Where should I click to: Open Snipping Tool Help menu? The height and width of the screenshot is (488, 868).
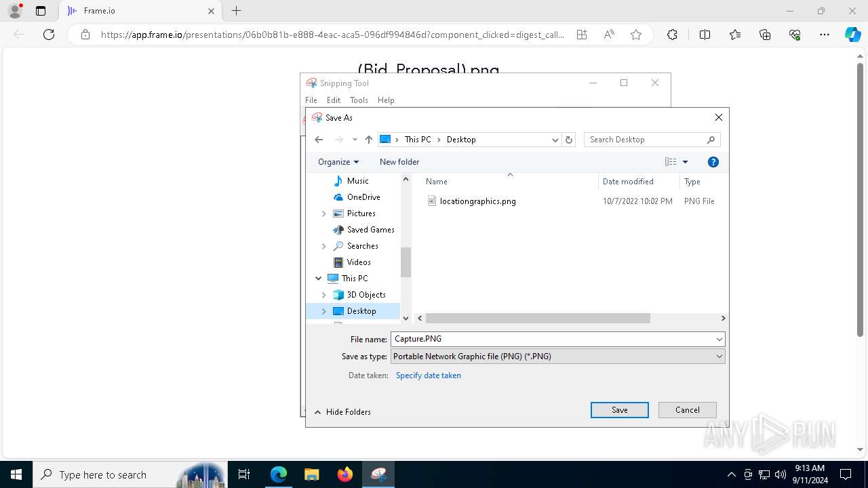click(x=386, y=100)
